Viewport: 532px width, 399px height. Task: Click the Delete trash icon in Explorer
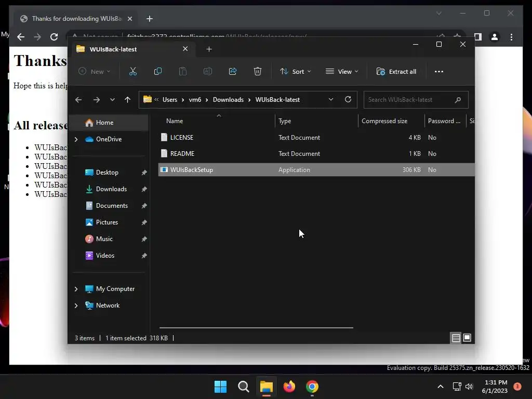point(258,72)
